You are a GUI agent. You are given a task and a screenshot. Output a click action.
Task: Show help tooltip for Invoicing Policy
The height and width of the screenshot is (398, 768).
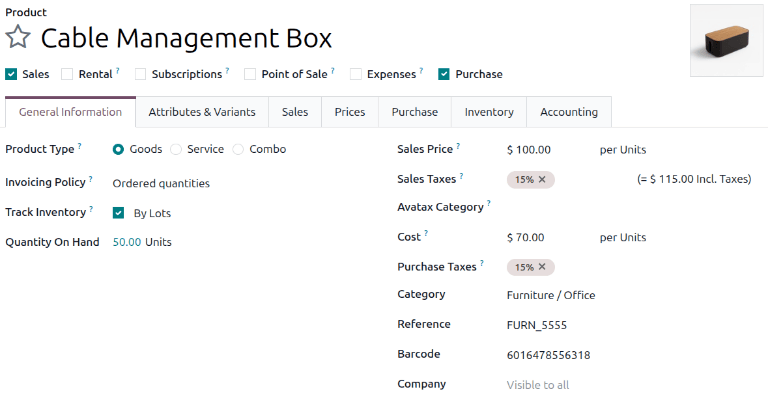pyautogui.click(x=91, y=179)
